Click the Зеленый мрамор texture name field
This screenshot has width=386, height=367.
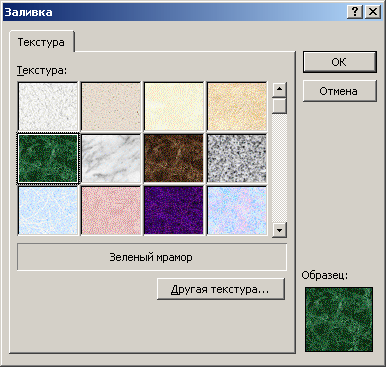click(x=152, y=257)
